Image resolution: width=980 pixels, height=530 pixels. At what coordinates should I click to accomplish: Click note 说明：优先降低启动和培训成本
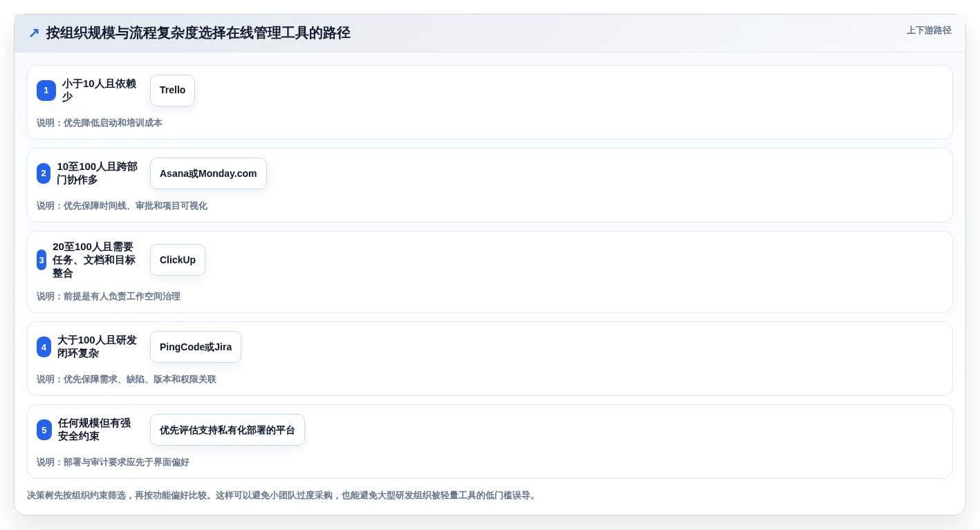coord(100,123)
